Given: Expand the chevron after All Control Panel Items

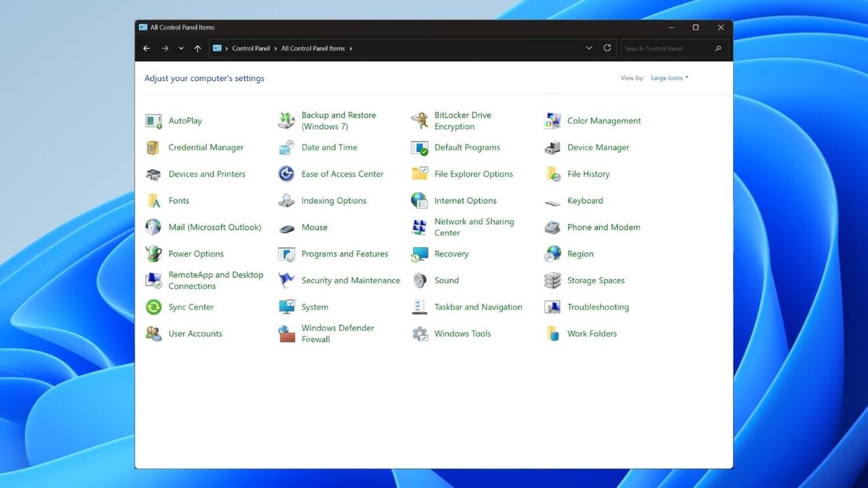Looking at the screenshot, I should point(351,49).
